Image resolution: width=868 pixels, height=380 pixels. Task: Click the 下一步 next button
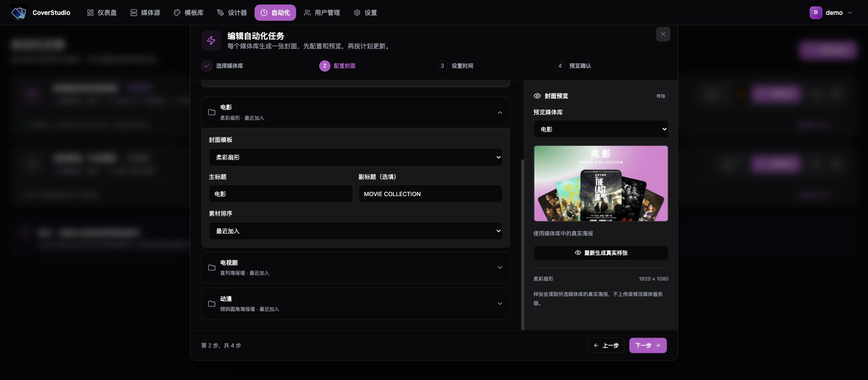tap(648, 345)
